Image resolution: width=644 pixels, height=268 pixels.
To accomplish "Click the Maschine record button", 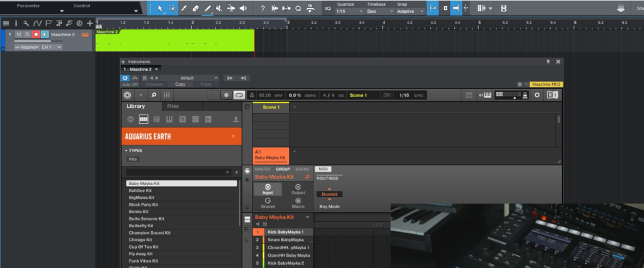I will click(225, 95).
